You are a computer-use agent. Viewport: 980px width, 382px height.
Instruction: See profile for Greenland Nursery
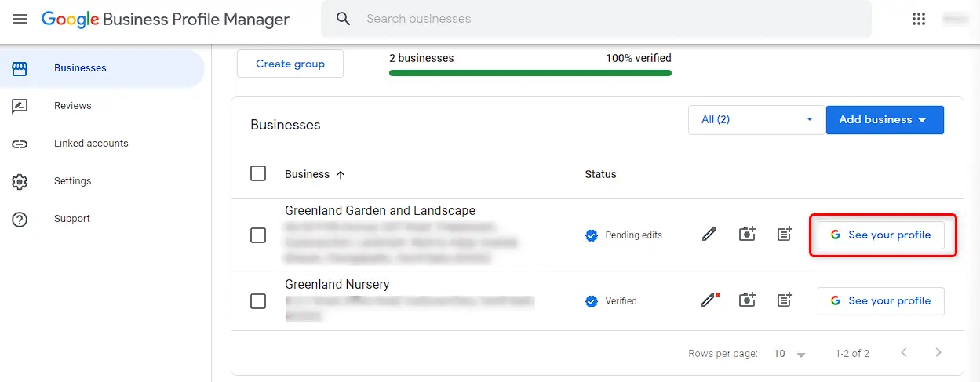(x=881, y=300)
